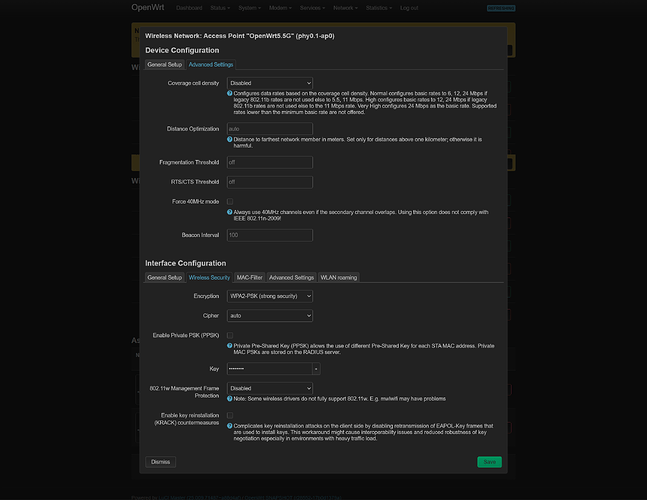647x500 pixels.
Task: Click the KRACK countermeasures info icon
Action: [x=231, y=425]
